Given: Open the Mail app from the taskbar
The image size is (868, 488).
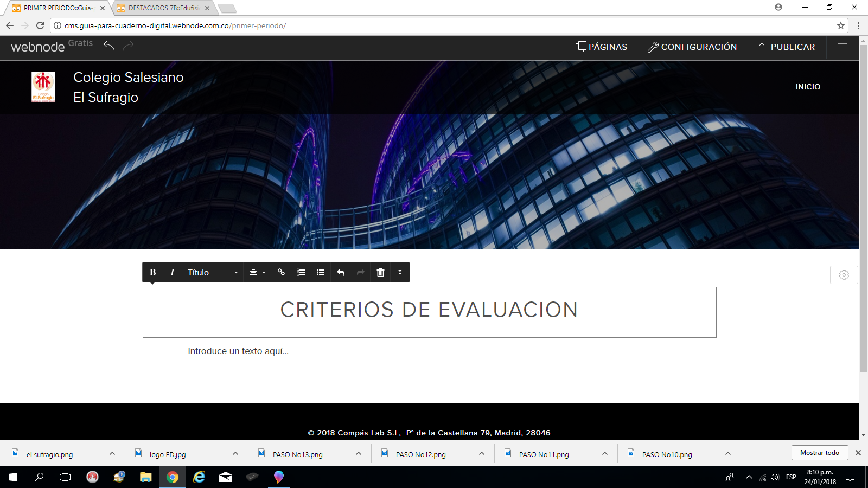Looking at the screenshot, I should (226, 477).
